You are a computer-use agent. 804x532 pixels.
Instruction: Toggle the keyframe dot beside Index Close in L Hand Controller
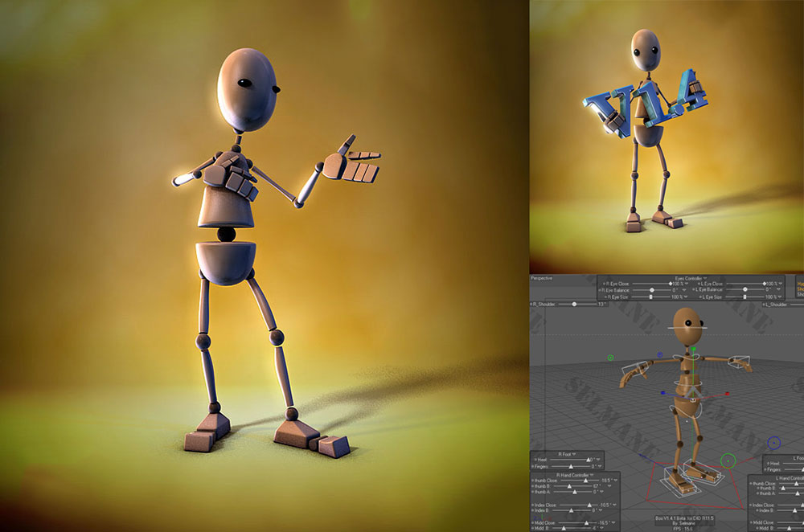tap(750, 503)
